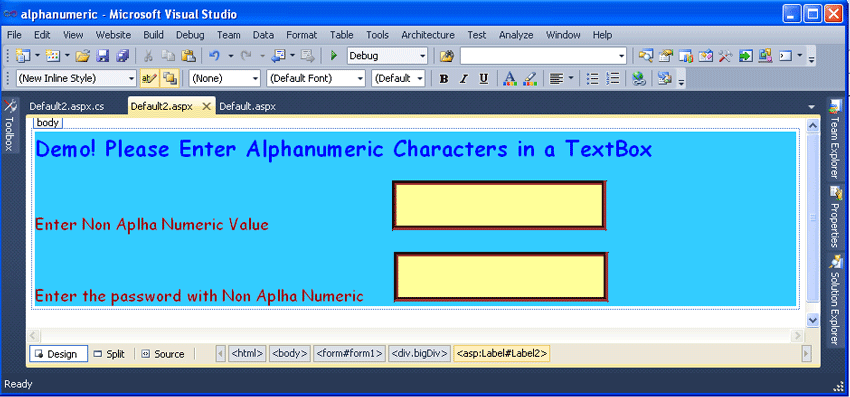Switch to the Default2.aspx.cs tab
The image size is (850, 397).
[67, 106]
